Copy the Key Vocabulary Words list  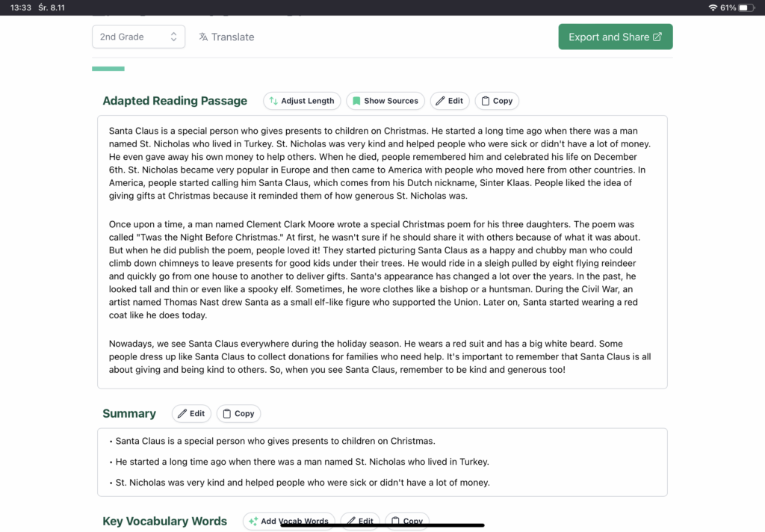tap(407, 522)
